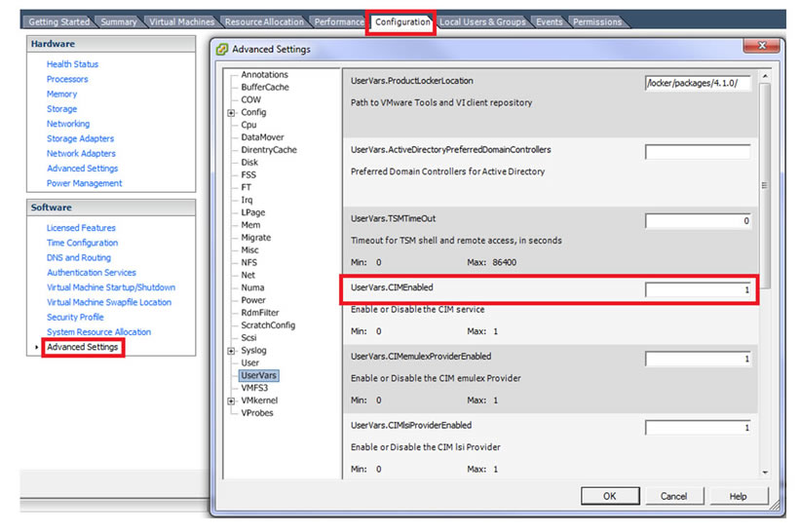The image size is (800, 532).
Task: Open Health Status link
Action: tap(72, 64)
